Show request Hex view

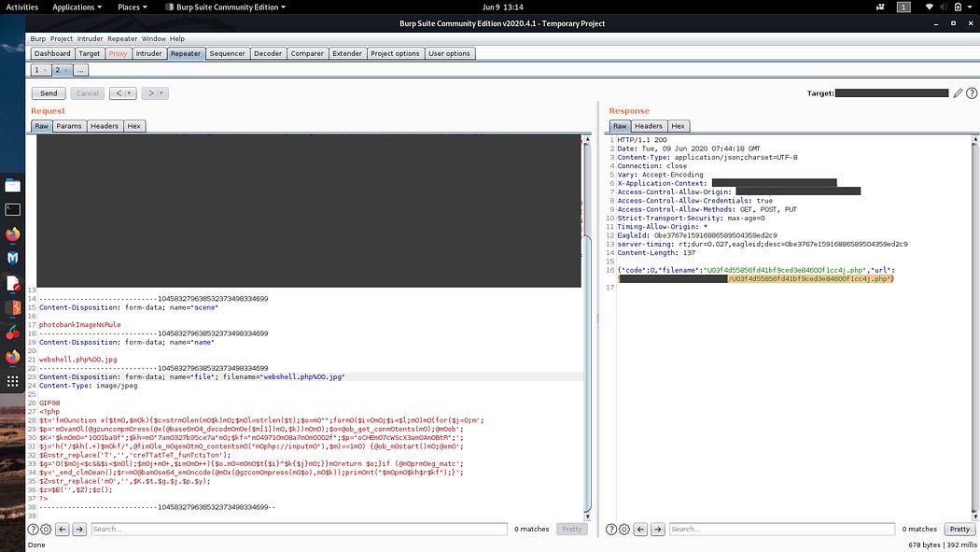click(133, 126)
